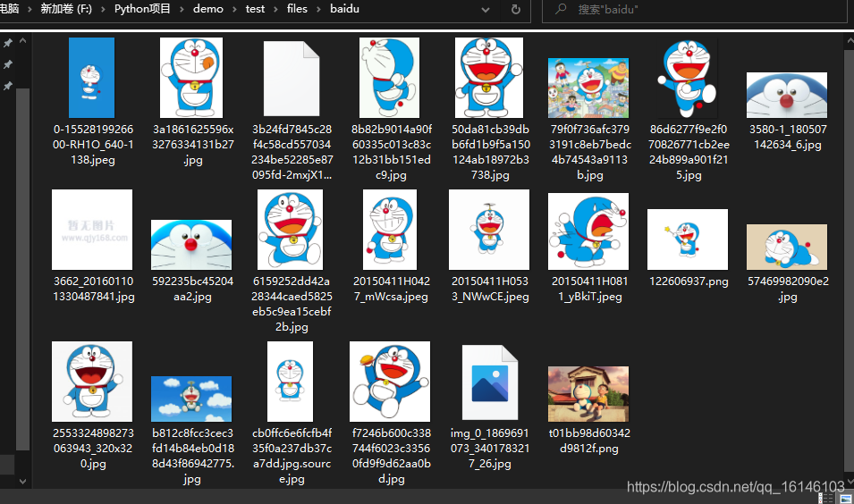Expand chevron after demo breadcrumb
The height and width of the screenshot is (504, 854).
point(234,9)
